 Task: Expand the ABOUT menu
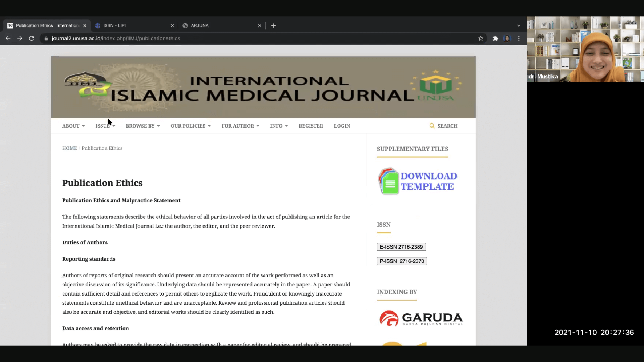click(x=73, y=126)
